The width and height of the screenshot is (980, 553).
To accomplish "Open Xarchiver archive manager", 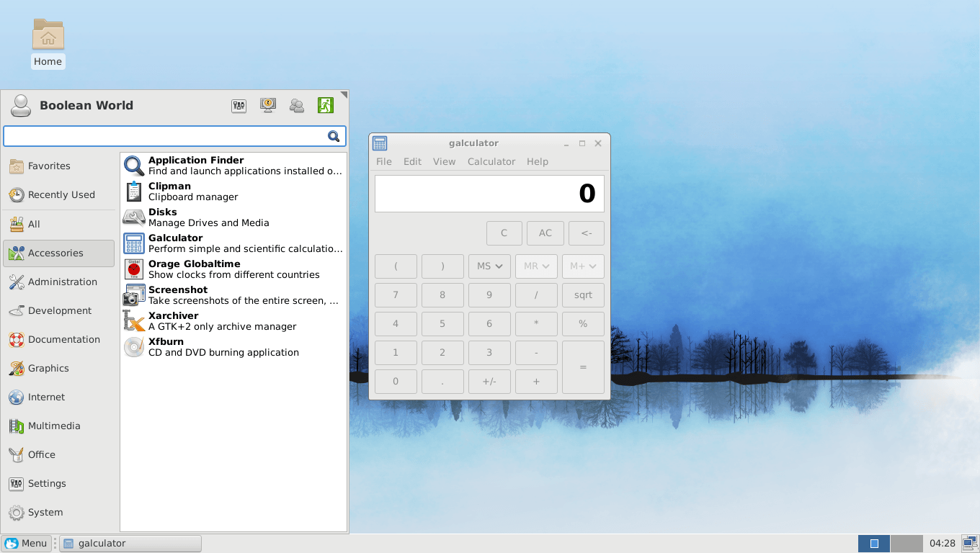I will tap(233, 321).
